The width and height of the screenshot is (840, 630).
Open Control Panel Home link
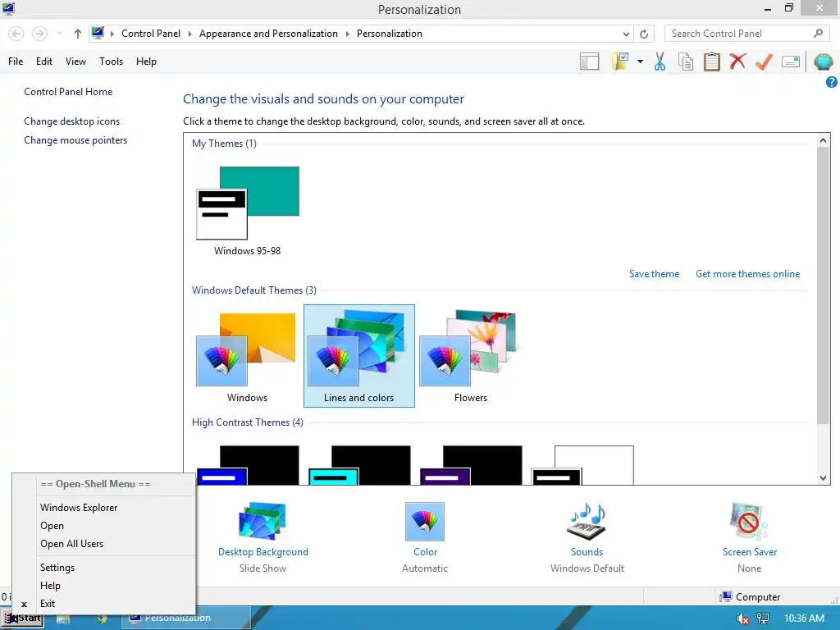tap(68, 92)
